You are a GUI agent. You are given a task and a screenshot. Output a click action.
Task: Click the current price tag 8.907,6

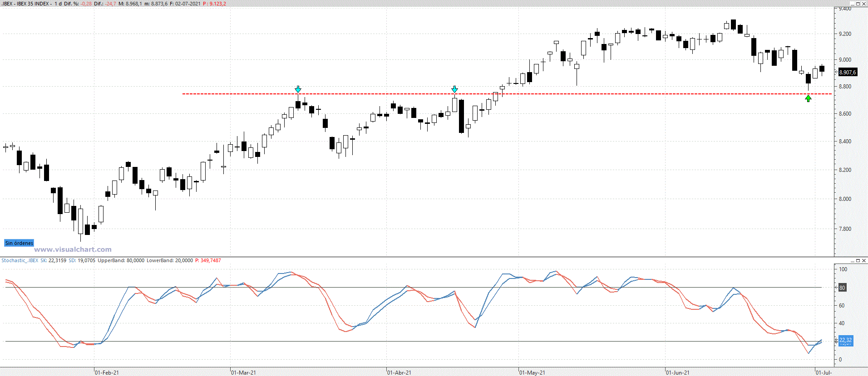(x=848, y=72)
